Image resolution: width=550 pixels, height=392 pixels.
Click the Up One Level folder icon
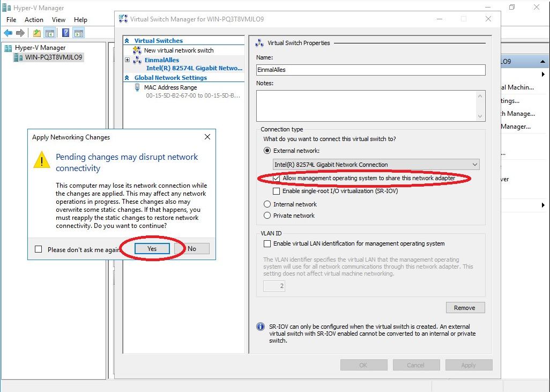click(x=37, y=33)
